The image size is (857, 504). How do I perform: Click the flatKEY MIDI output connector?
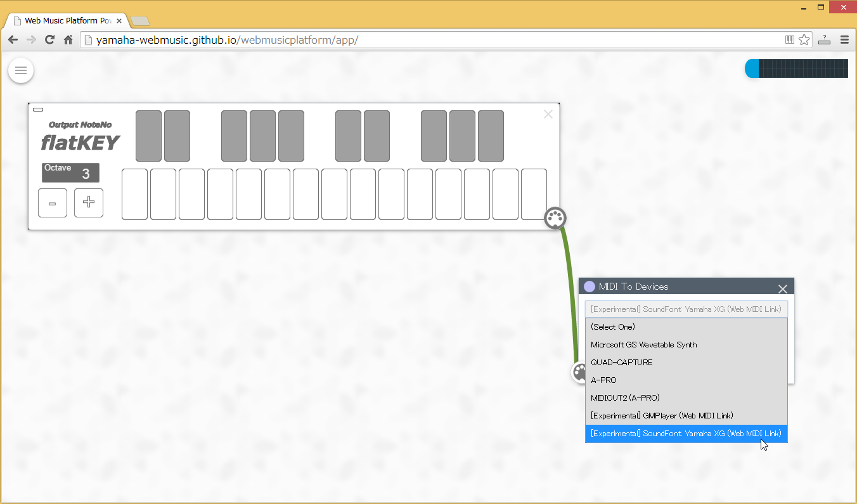(555, 218)
